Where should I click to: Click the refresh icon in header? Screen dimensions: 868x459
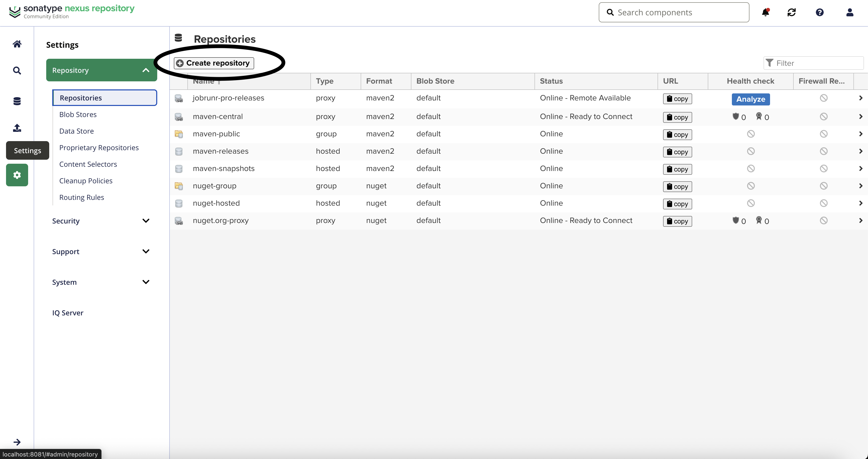(x=791, y=13)
